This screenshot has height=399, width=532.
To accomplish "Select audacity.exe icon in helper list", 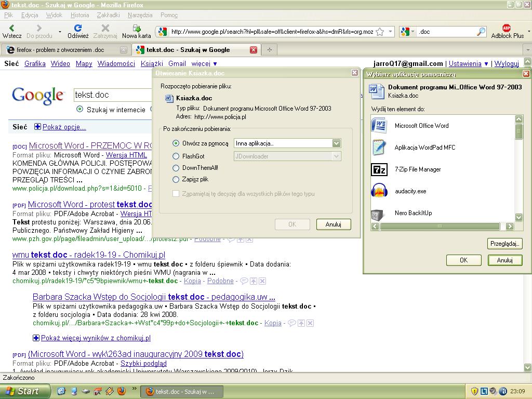I will [379, 191].
